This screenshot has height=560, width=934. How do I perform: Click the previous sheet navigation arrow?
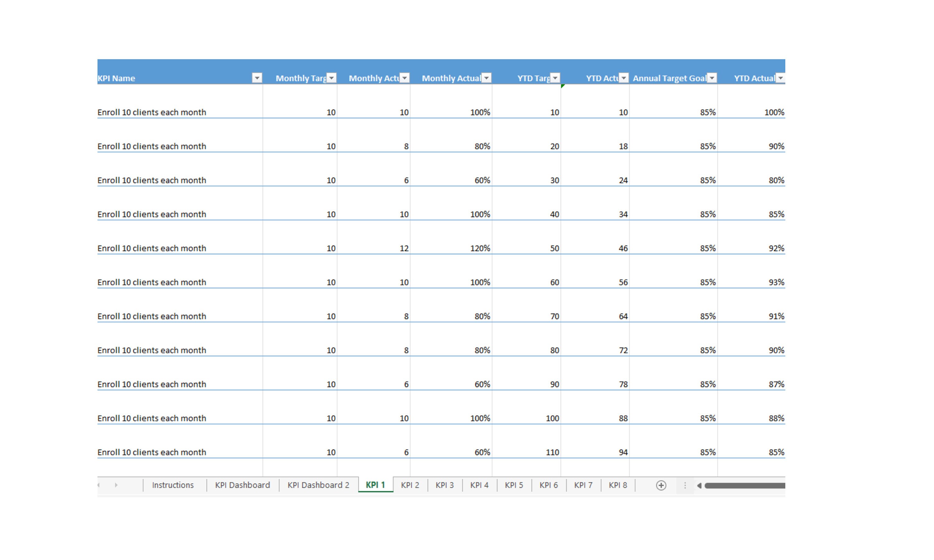pyautogui.click(x=99, y=485)
